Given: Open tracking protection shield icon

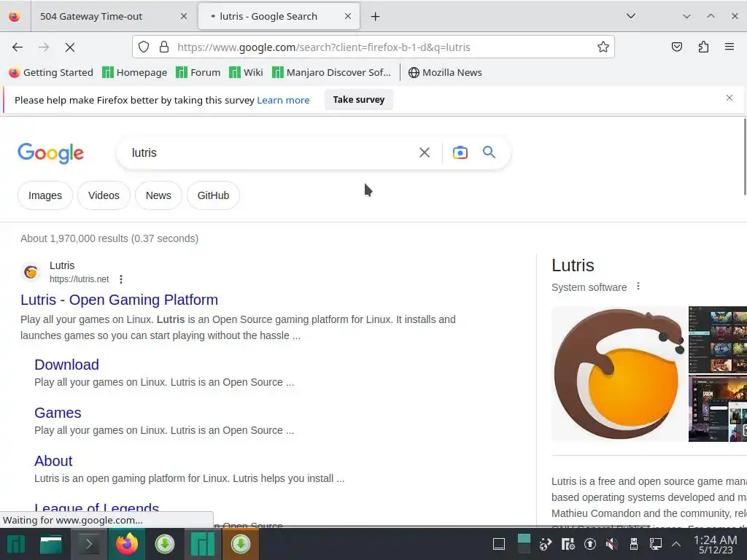Looking at the screenshot, I should click(144, 47).
